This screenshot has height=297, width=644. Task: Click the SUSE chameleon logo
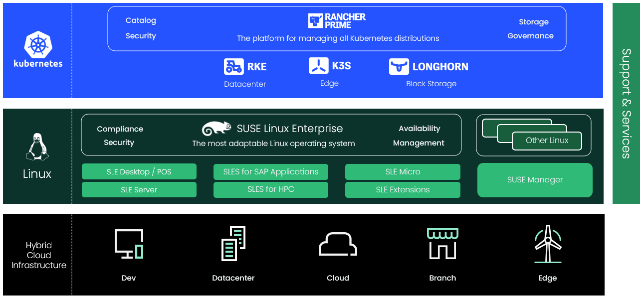(216, 129)
